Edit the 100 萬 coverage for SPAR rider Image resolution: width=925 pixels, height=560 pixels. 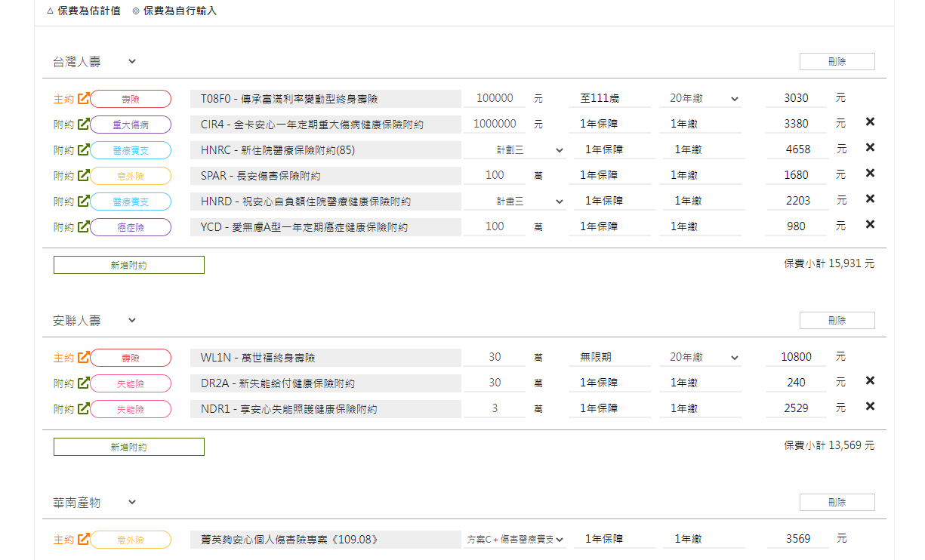click(x=495, y=176)
